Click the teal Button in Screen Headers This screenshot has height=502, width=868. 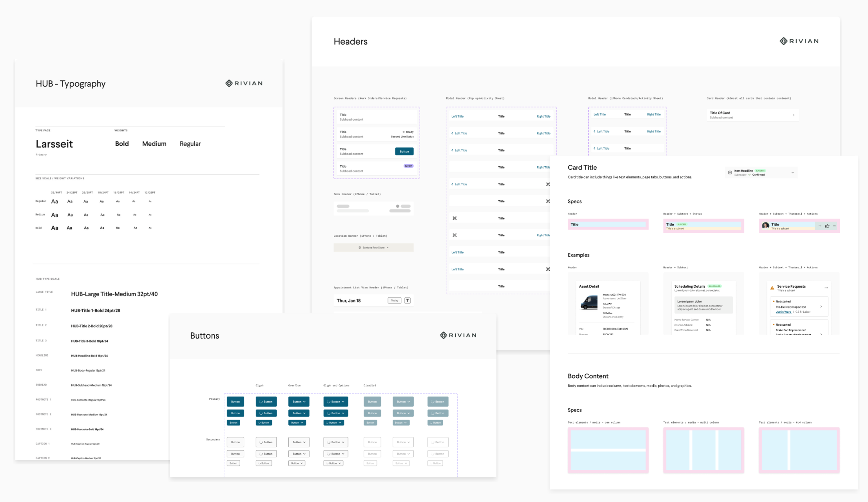pyautogui.click(x=404, y=151)
